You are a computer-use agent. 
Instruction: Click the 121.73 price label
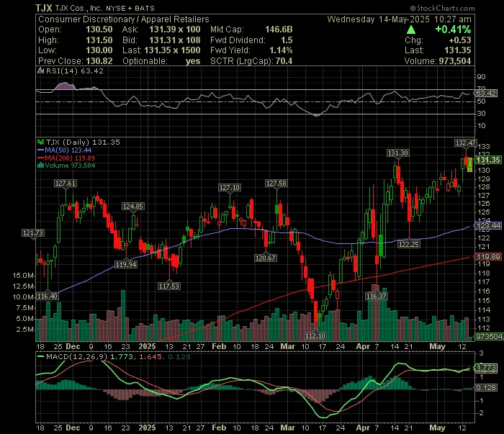click(x=33, y=232)
